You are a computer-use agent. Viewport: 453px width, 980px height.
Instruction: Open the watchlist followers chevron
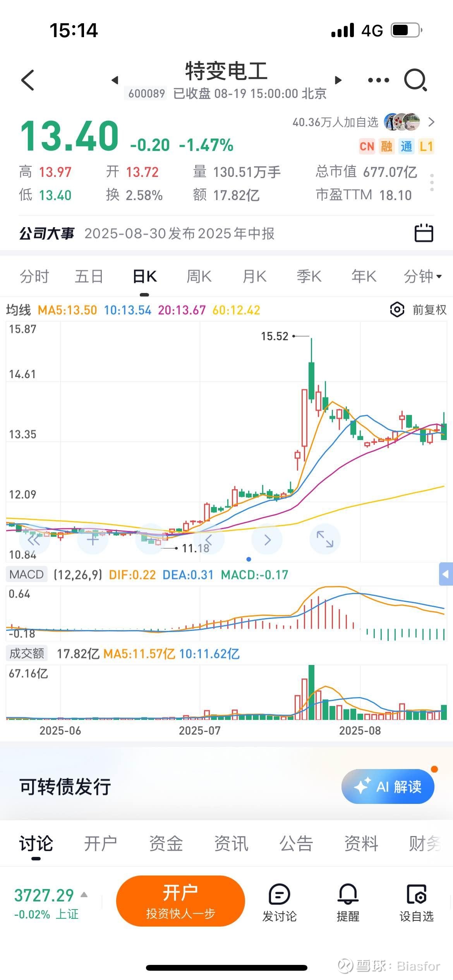[x=431, y=122]
